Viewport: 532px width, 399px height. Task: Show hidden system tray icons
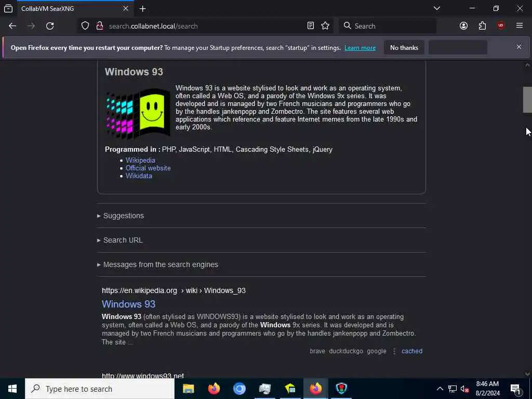pyautogui.click(x=440, y=389)
